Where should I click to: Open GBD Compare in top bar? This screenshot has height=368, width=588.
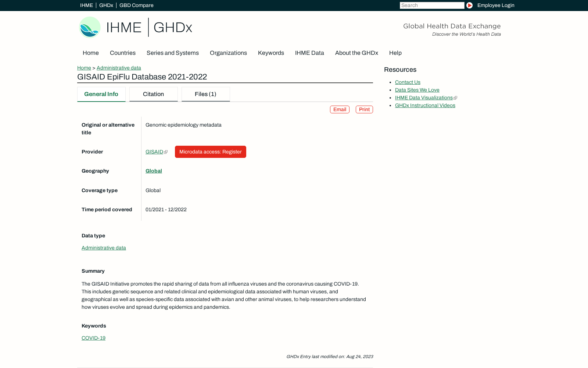(136, 5)
